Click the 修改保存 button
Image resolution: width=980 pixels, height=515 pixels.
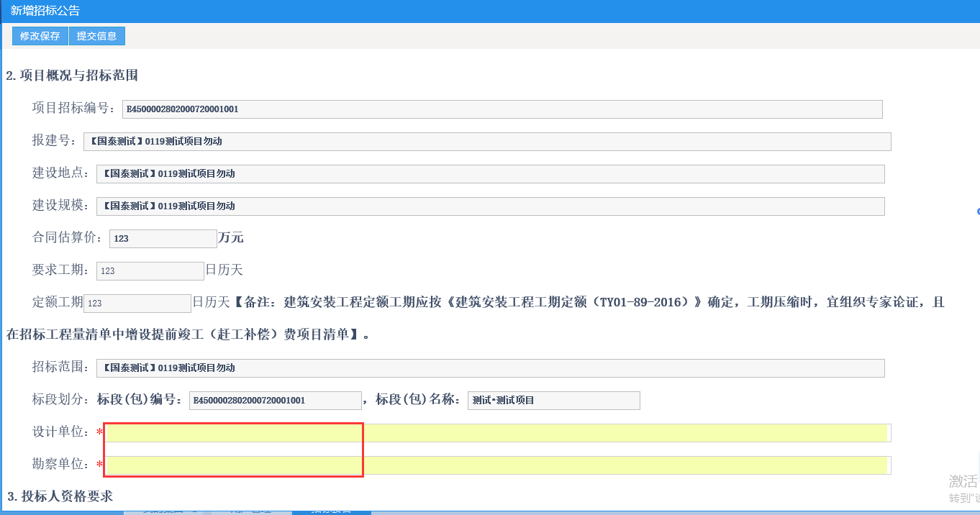(x=40, y=36)
